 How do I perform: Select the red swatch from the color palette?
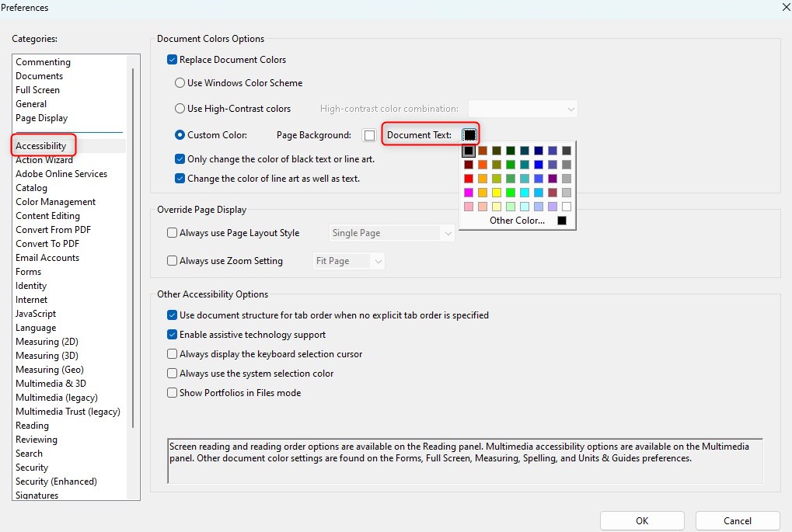tap(467, 178)
